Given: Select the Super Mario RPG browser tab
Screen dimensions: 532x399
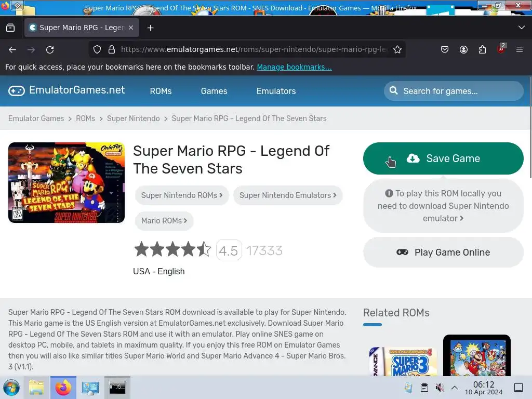Looking at the screenshot, I should 82,28.
